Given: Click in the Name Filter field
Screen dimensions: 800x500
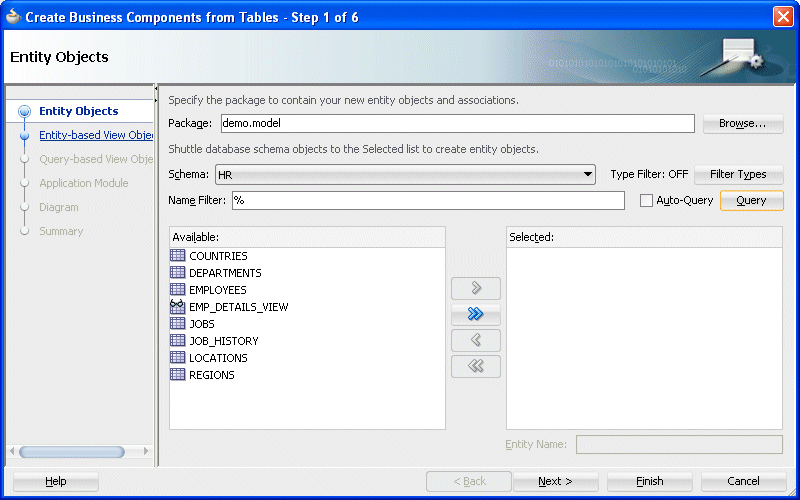Looking at the screenshot, I should click(428, 201).
